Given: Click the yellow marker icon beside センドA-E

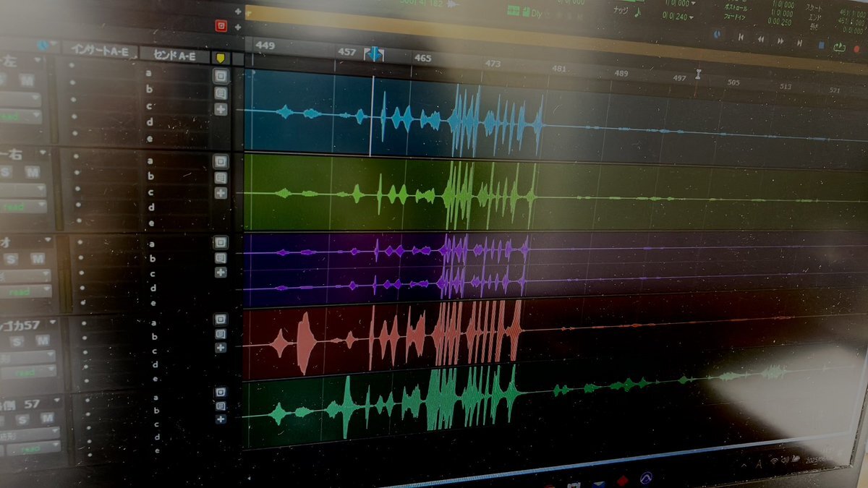Looking at the screenshot, I should tap(220, 57).
